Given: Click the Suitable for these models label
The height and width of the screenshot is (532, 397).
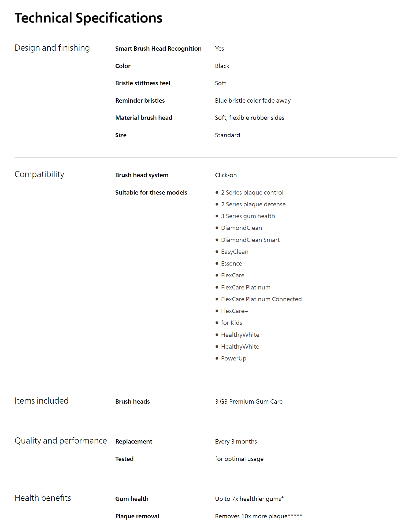Looking at the screenshot, I should (x=151, y=192).
